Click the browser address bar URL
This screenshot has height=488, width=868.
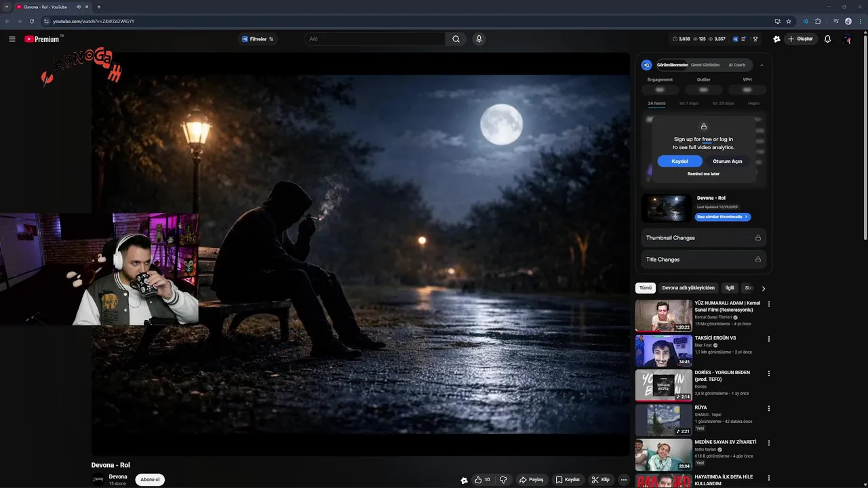tap(94, 21)
